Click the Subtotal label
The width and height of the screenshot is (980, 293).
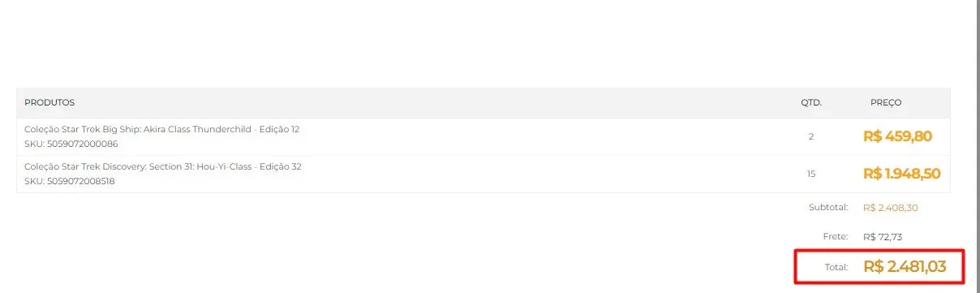click(828, 208)
